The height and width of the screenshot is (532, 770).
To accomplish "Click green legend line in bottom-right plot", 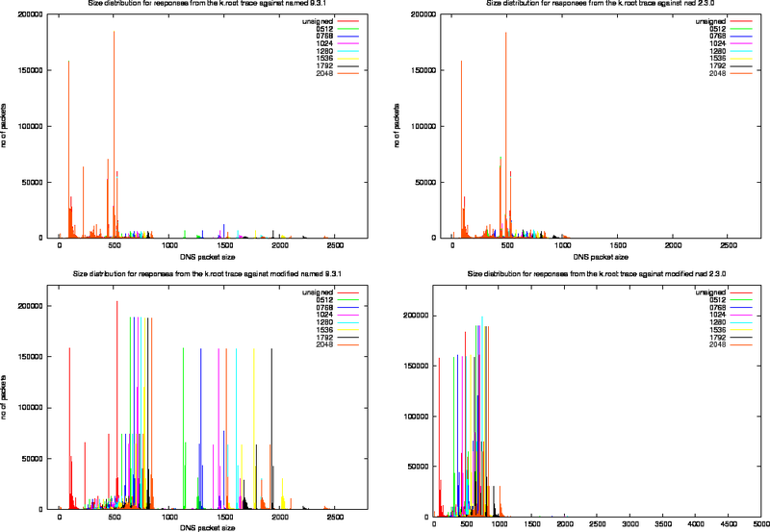I will 740,300.
